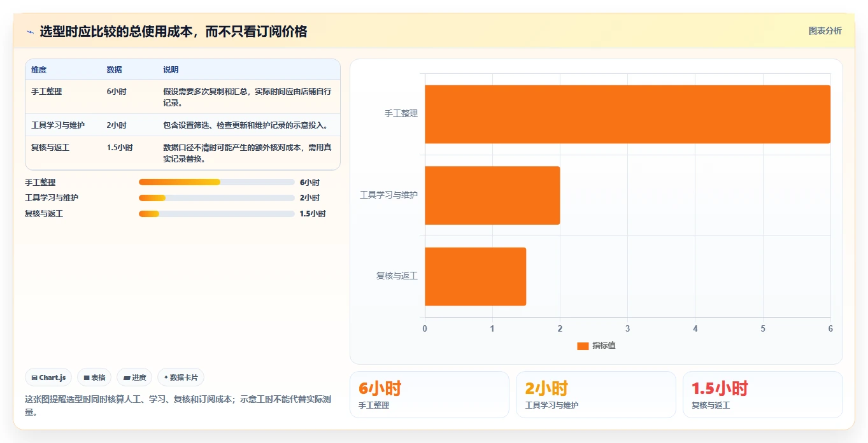Click the 2小时 data card

(x=595, y=395)
